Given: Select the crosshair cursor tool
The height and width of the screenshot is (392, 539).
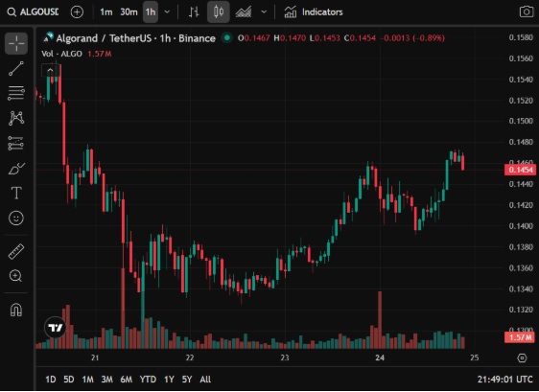Looking at the screenshot, I should [x=16, y=44].
